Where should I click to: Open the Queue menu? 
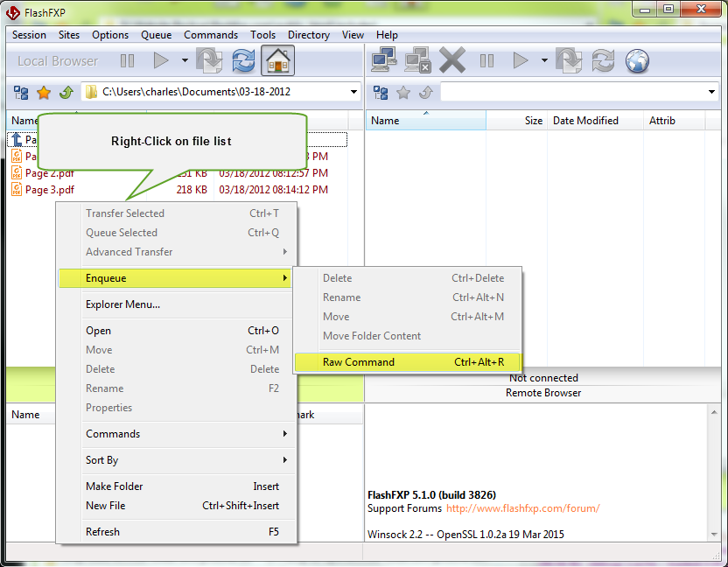click(157, 35)
